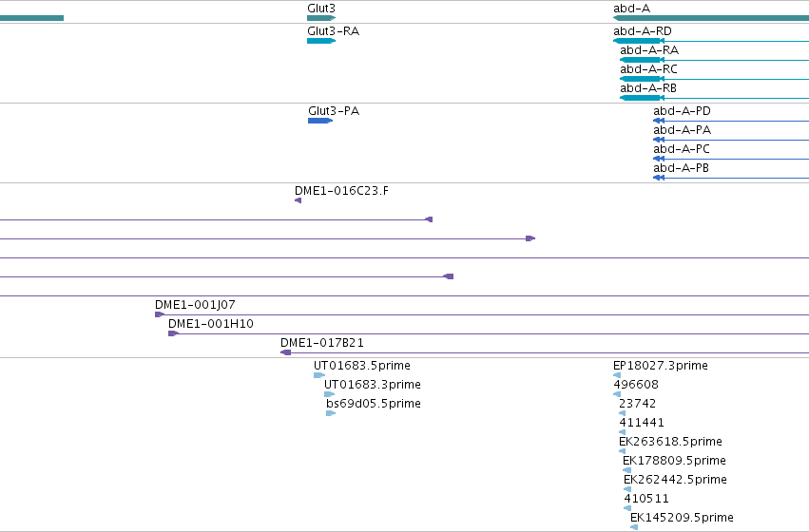This screenshot has width=809, height=532.
Task: Open the abd-A gene label
Action: [x=631, y=9]
